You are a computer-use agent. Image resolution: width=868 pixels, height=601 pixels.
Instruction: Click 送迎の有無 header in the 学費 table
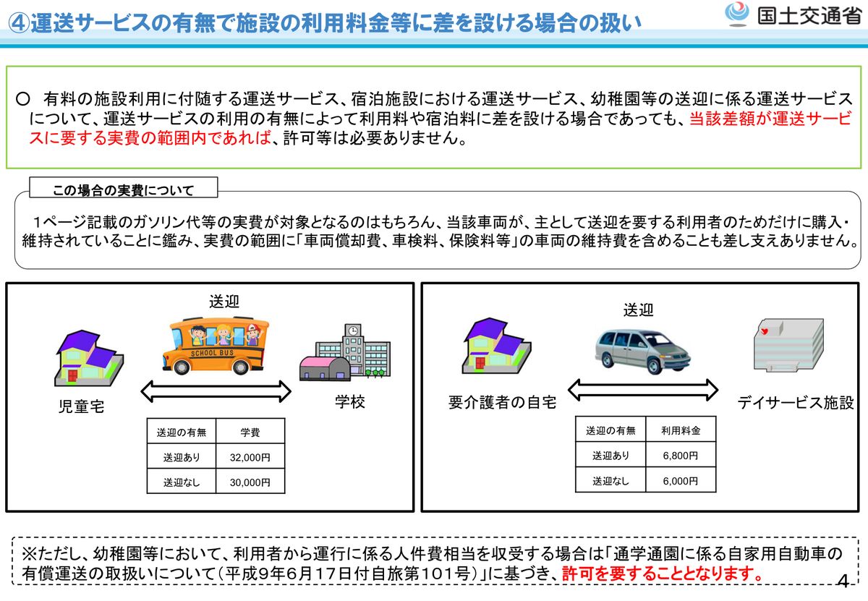(182, 432)
